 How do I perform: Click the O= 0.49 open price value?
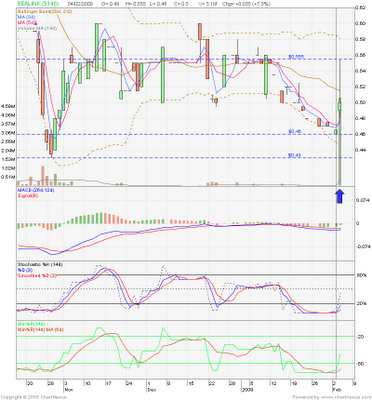coord(109,4)
